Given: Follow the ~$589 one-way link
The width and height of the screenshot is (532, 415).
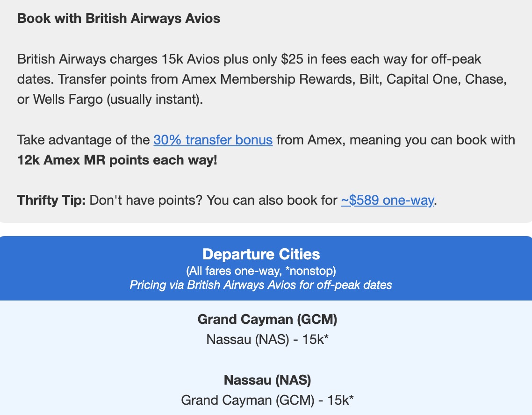Looking at the screenshot, I should 388,200.
